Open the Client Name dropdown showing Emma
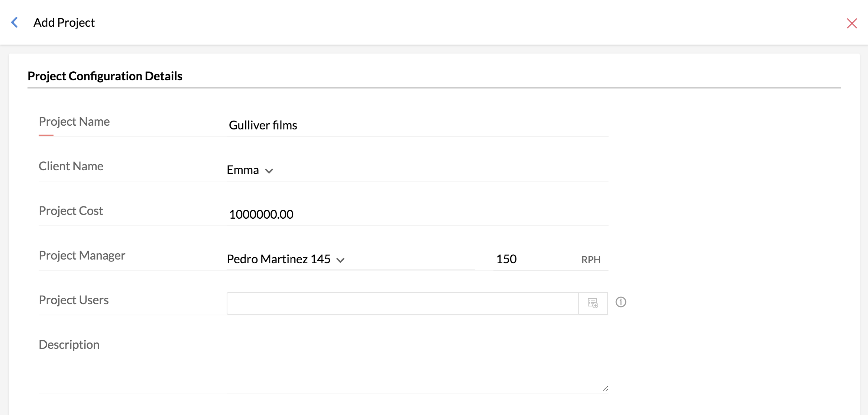Image resolution: width=868 pixels, height=415 pixels. (243, 170)
